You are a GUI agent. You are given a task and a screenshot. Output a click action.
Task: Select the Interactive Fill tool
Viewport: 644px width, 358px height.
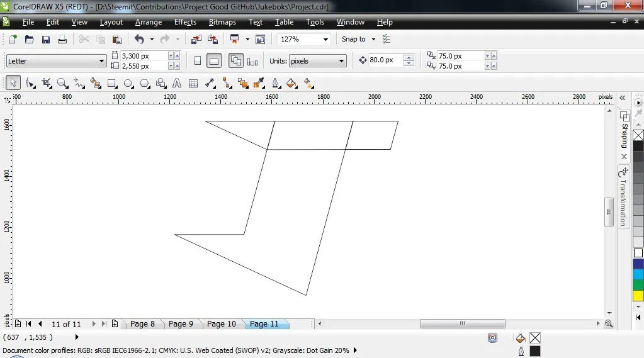(309, 83)
